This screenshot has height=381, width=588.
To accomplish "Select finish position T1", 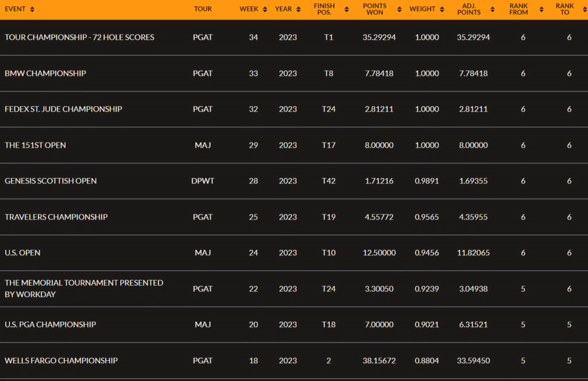I will [x=328, y=37].
